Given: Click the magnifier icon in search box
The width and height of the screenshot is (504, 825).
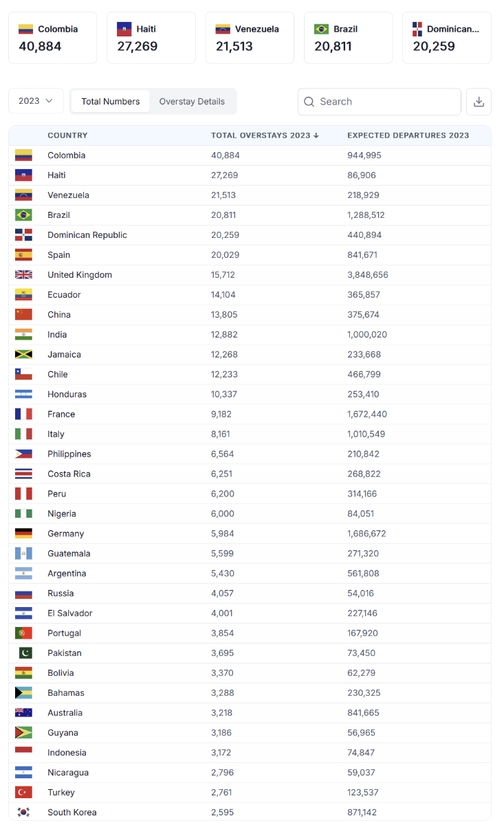Looking at the screenshot, I should coord(309,102).
